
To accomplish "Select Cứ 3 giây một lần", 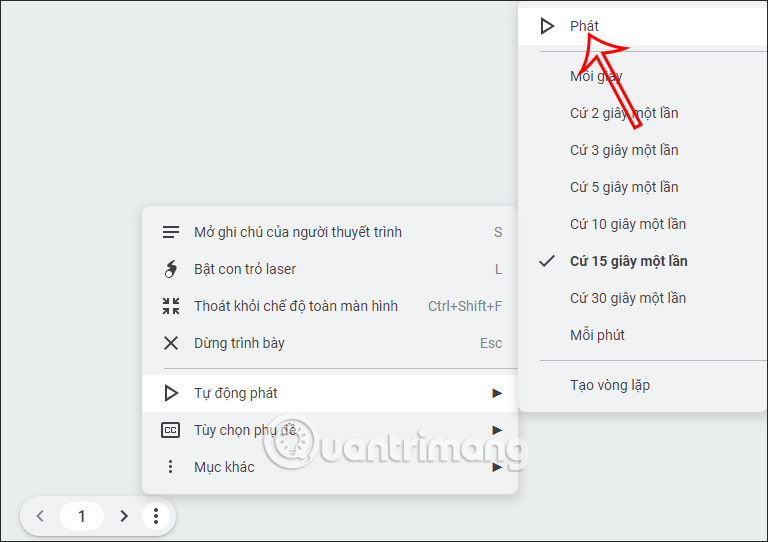I will point(643,150).
